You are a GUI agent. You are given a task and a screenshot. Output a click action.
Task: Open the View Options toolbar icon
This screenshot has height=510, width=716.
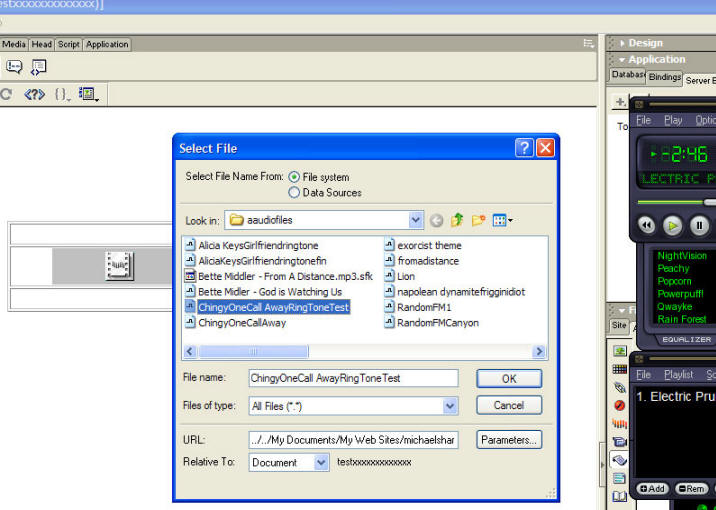point(88,94)
